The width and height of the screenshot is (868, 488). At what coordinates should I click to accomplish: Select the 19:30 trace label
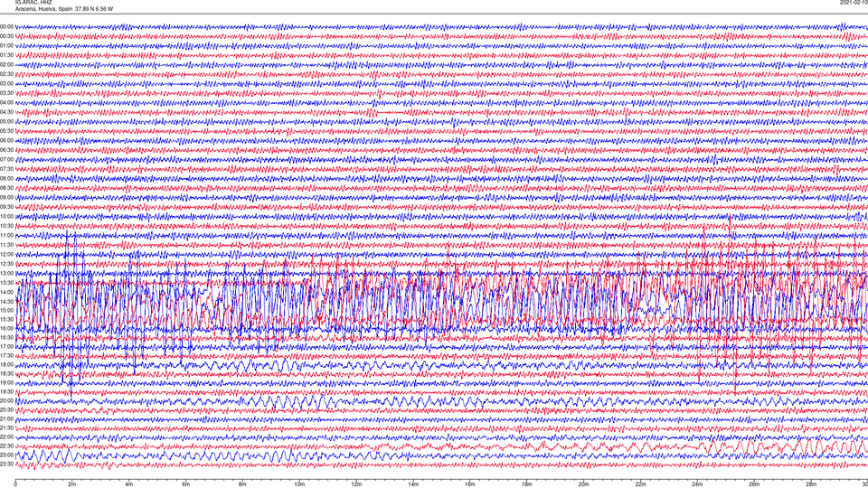pos(6,391)
